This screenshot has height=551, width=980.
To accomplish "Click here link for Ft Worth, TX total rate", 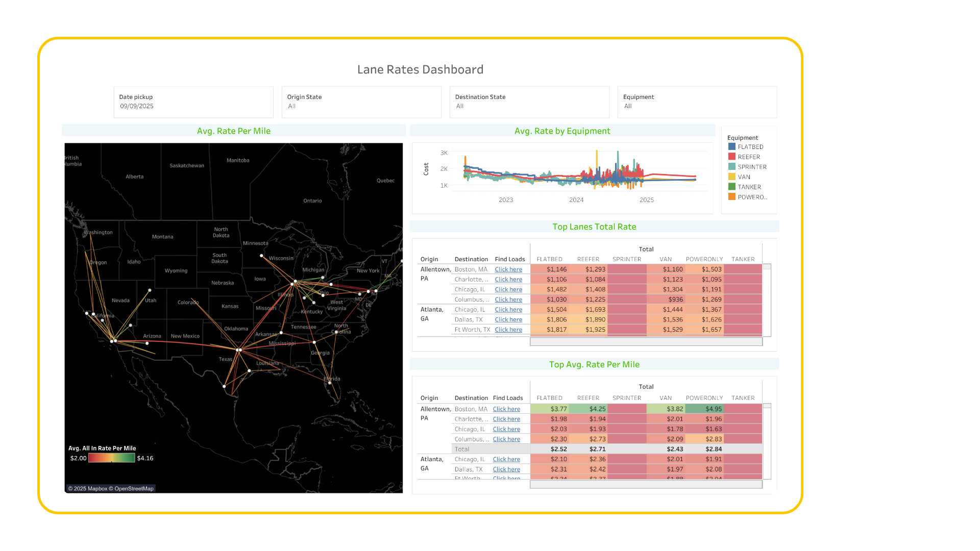I will pyautogui.click(x=508, y=330).
